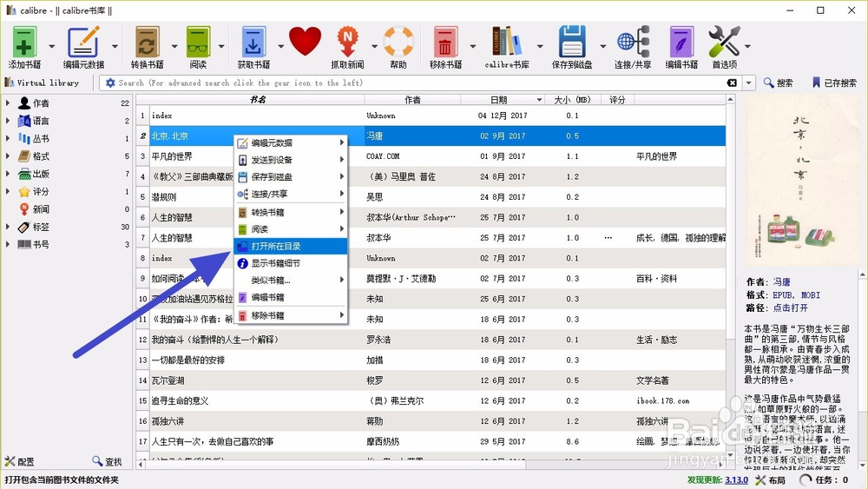This screenshot has width=868, height=489.
Task: Open Preferences wrench icon
Action: [724, 42]
